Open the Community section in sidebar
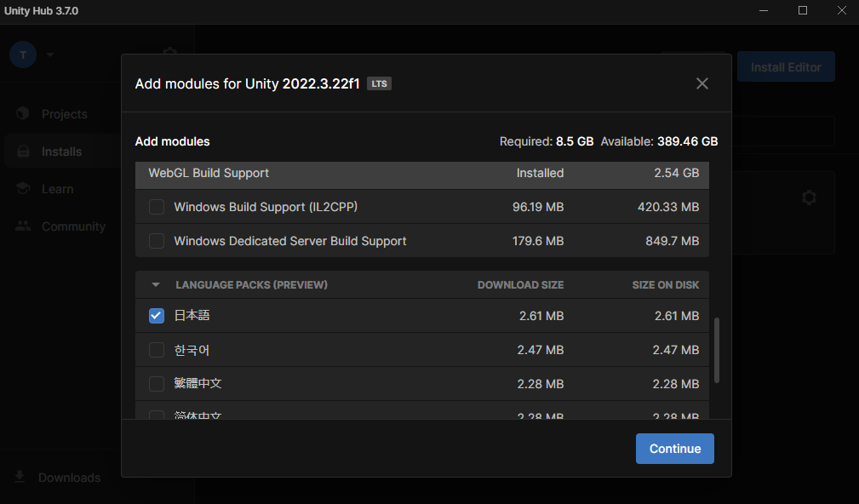This screenshot has height=504, width=859. click(73, 226)
